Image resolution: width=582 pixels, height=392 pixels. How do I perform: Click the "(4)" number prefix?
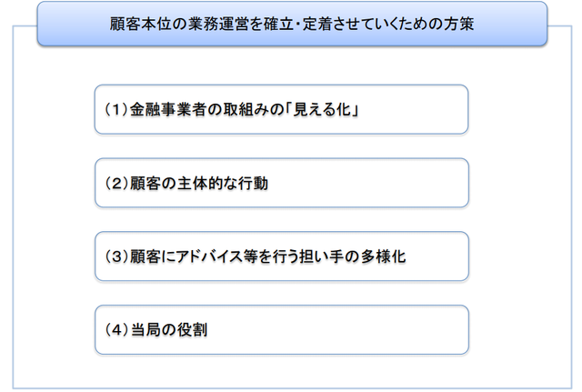115,330
